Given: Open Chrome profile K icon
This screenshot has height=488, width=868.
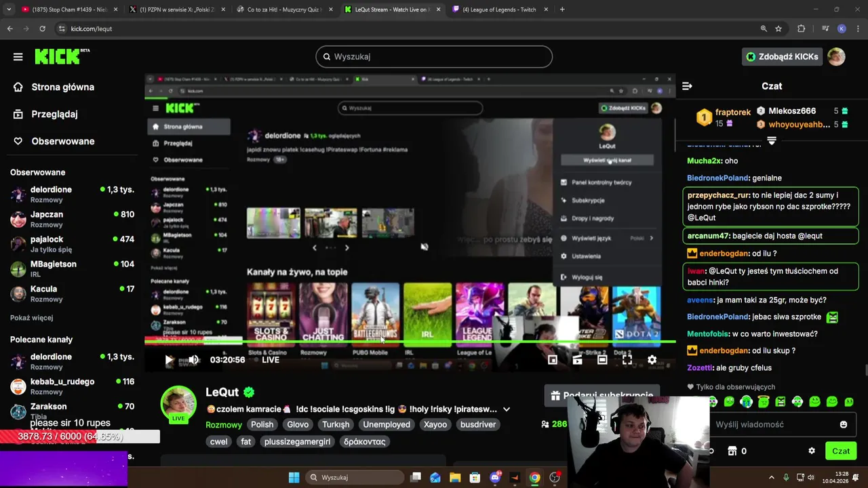Looking at the screenshot, I should click(842, 28).
